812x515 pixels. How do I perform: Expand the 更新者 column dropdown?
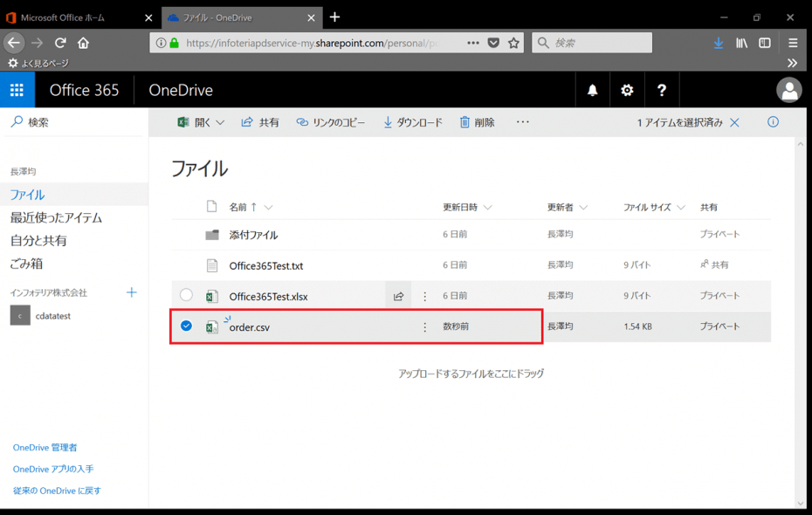[583, 208]
